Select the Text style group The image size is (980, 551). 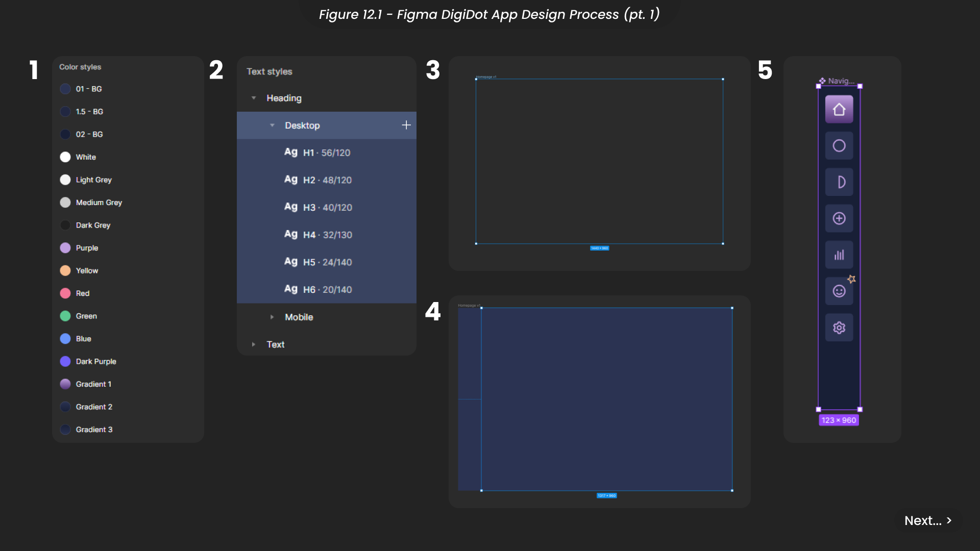[x=327, y=344]
